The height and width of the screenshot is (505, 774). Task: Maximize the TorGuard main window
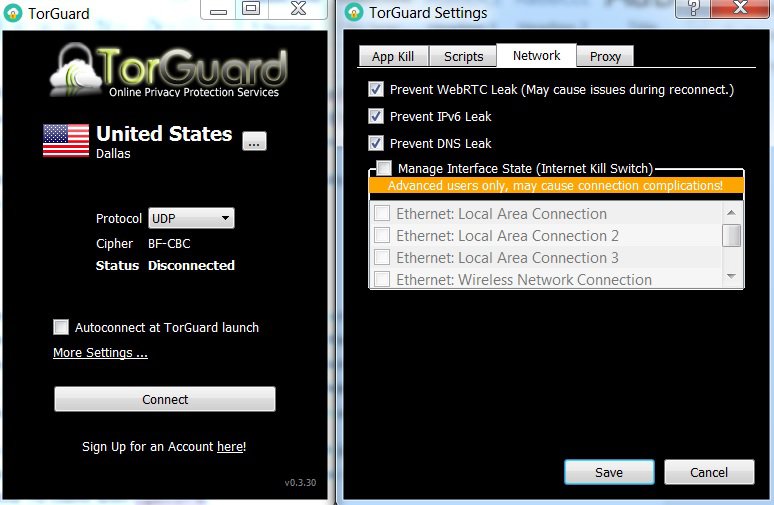252,9
